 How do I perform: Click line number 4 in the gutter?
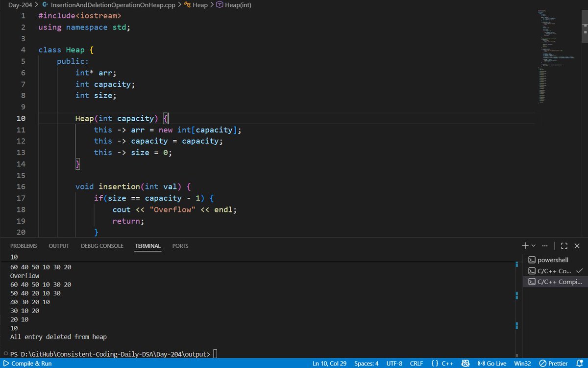(x=23, y=50)
